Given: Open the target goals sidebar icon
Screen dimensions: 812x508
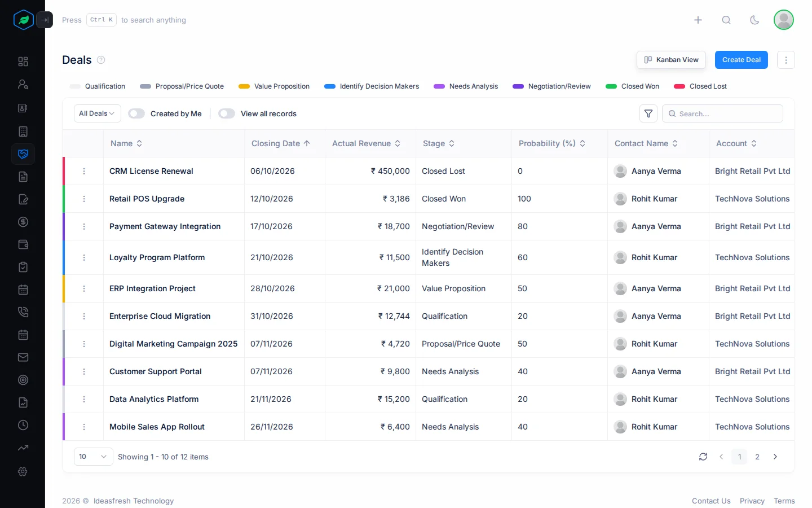Looking at the screenshot, I should click(23, 380).
